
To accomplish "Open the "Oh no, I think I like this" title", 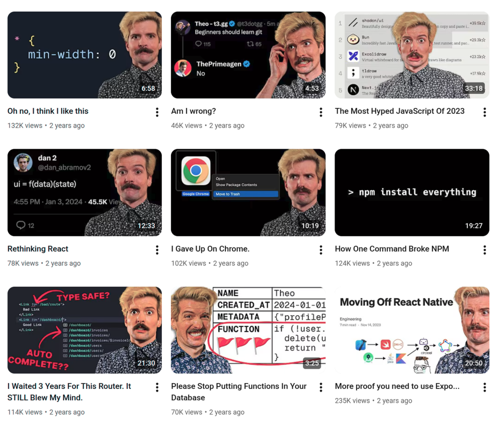I will tap(48, 111).
